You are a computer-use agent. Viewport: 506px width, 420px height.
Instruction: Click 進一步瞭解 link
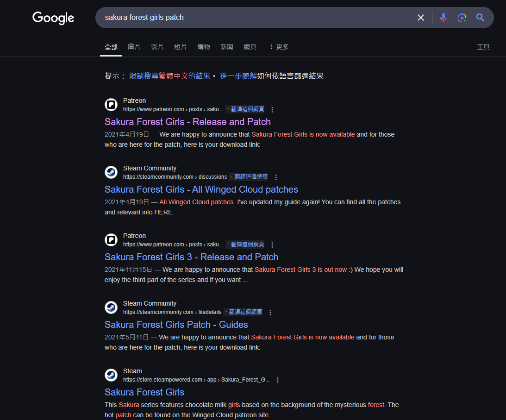(x=238, y=76)
